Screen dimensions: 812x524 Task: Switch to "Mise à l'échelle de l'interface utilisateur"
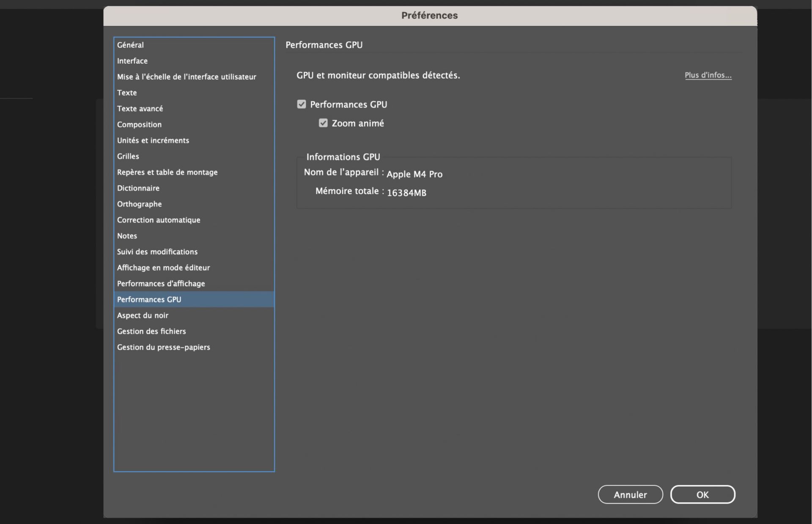[187, 77]
